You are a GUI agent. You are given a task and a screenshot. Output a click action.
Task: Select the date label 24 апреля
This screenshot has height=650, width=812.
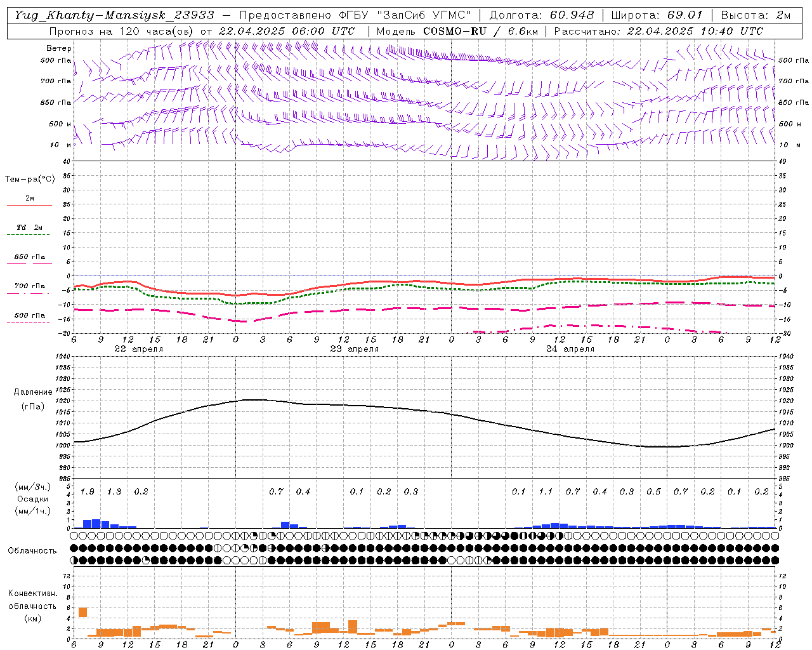[x=570, y=349]
